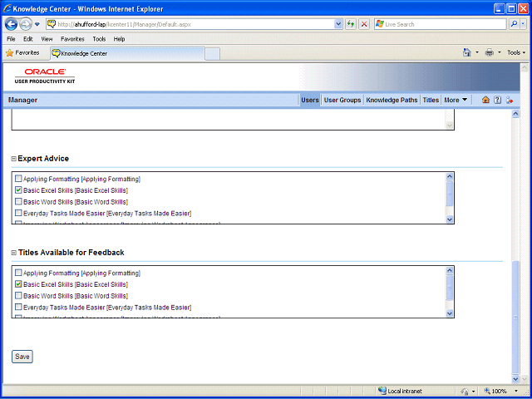Open the command bar Tools dropdown
The width and height of the screenshot is (532, 399).
pyautogui.click(x=516, y=52)
